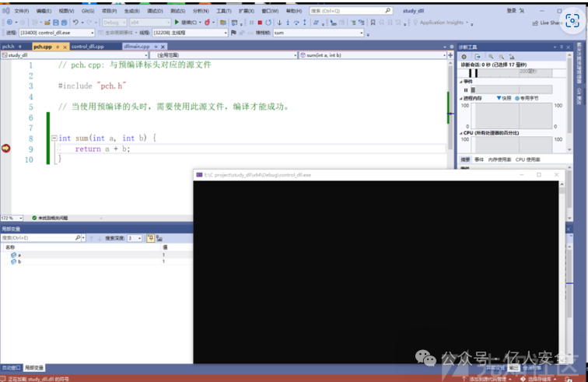This screenshot has width=588, height=382.
Task: Click zoom in icon in diagnostic tools
Action: (x=492, y=57)
